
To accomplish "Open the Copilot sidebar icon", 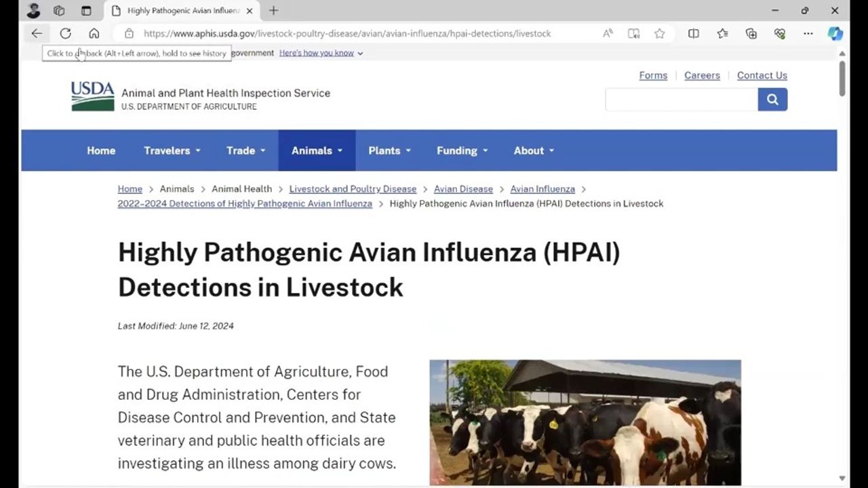I will [835, 33].
